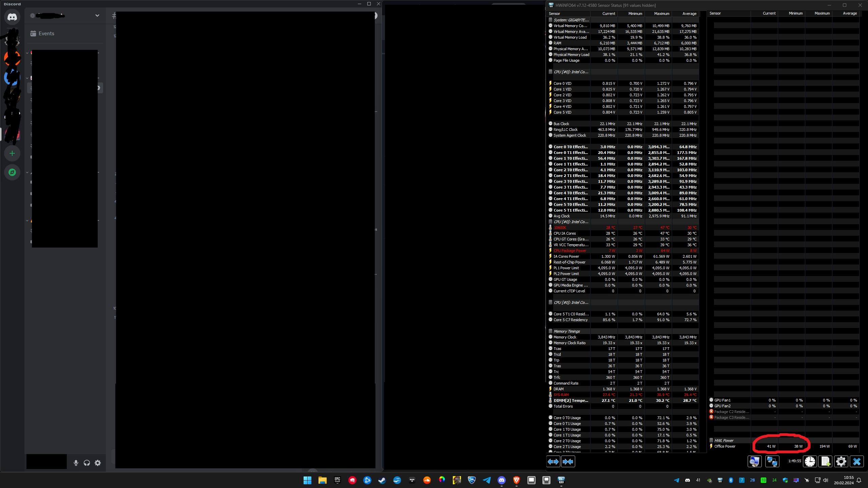Click the Office Power lightning icon
This screenshot has height=488, width=868.
point(711,446)
